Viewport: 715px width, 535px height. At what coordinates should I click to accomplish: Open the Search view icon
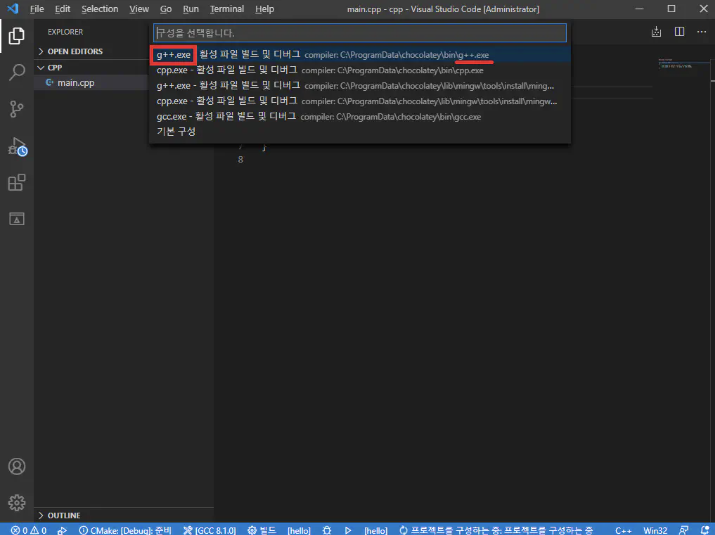16,72
